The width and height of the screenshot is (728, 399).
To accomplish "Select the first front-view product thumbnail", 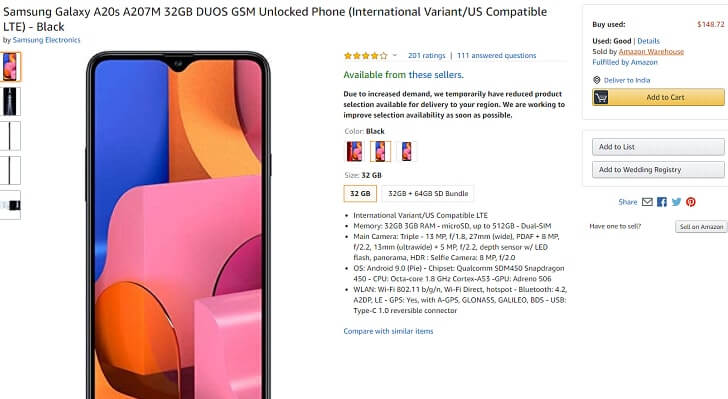I will pyautogui.click(x=10, y=67).
